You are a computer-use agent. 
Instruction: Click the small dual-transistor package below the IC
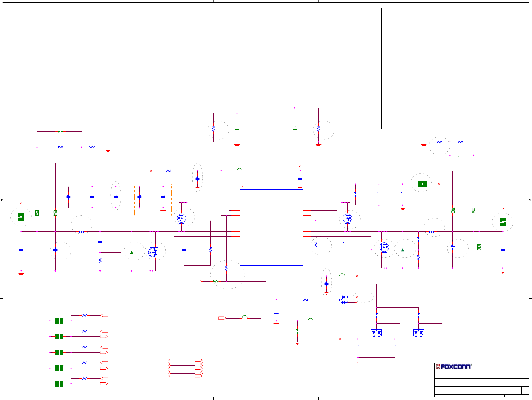click(x=343, y=300)
